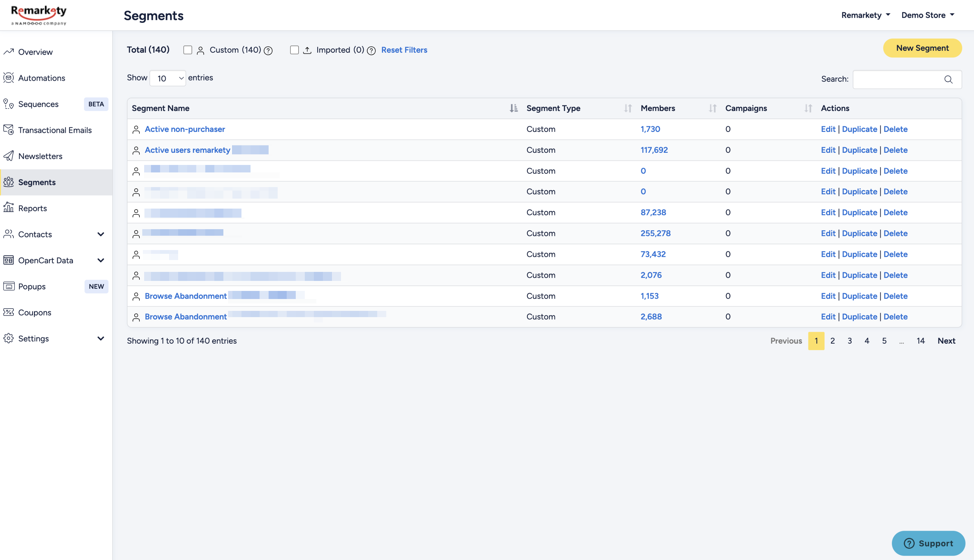Screen dimensions: 974x560
Task: Click the Popups window icon
Action: click(8, 286)
